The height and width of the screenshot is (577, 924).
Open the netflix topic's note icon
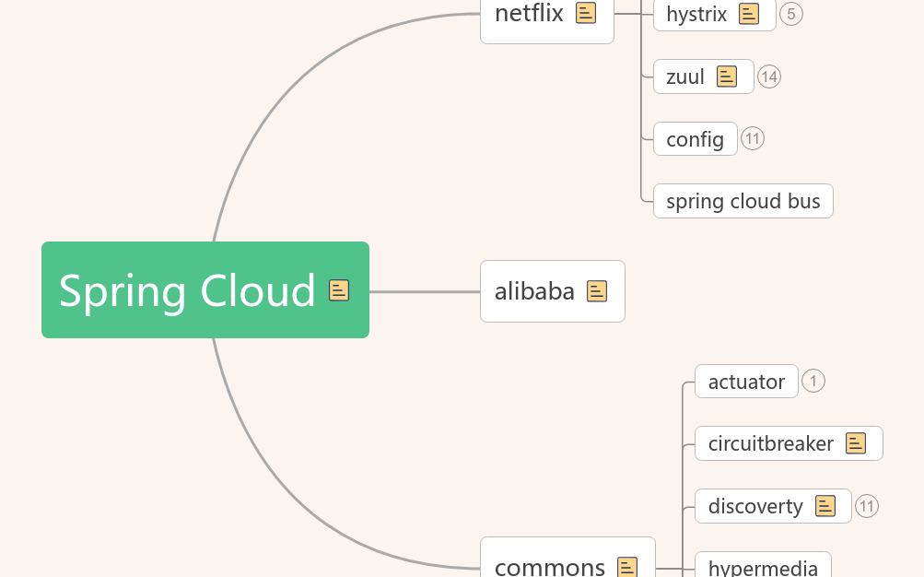pyautogui.click(x=586, y=13)
